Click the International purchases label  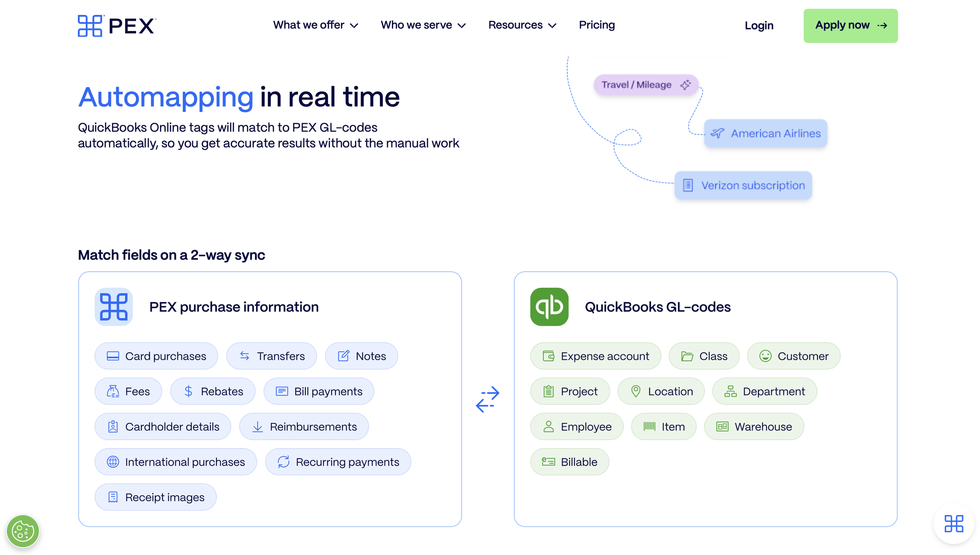point(185,462)
